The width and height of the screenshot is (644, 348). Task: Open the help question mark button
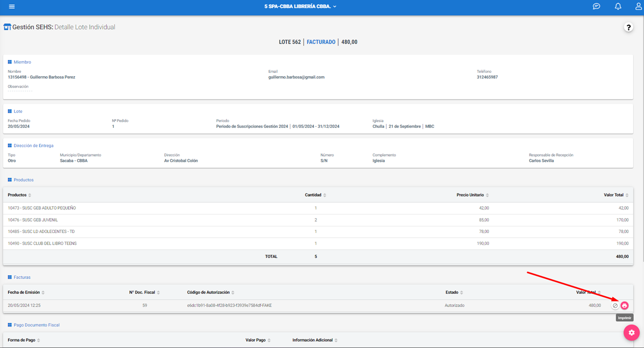[x=628, y=27]
